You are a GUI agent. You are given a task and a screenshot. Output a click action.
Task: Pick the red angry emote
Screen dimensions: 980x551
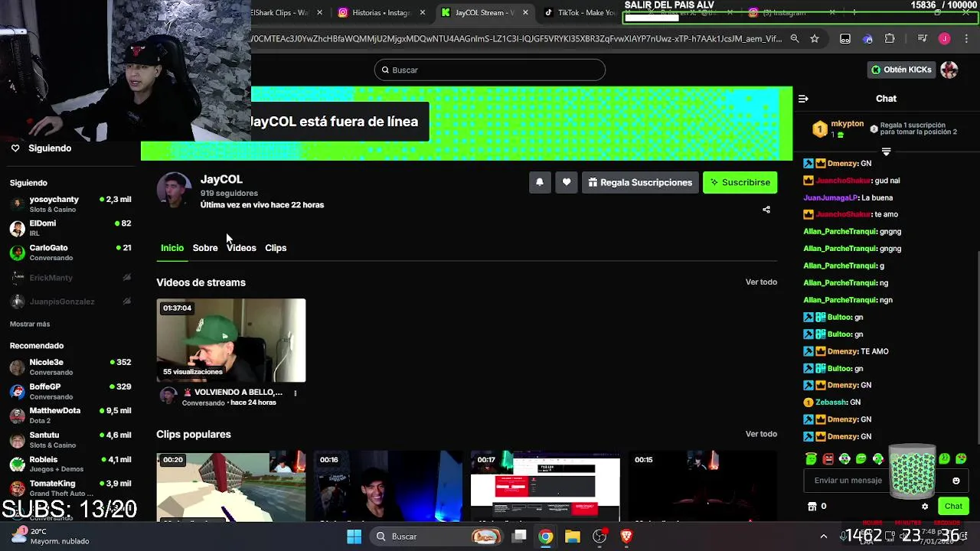tap(828, 459)
